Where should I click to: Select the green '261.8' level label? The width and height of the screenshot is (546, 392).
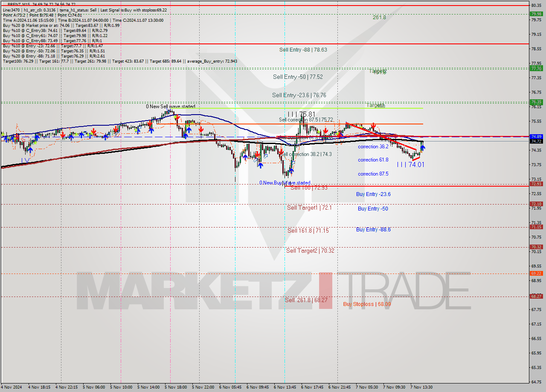pos(379,17)
